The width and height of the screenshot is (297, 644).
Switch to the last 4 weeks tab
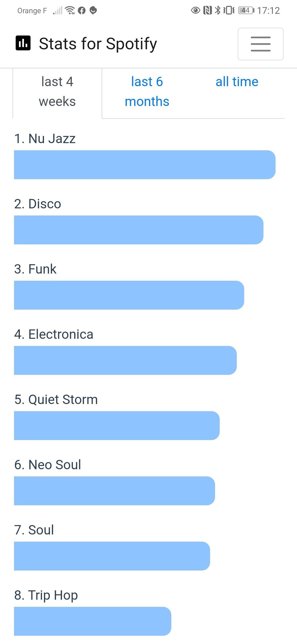pyautogui.click(x=57, y=92)
